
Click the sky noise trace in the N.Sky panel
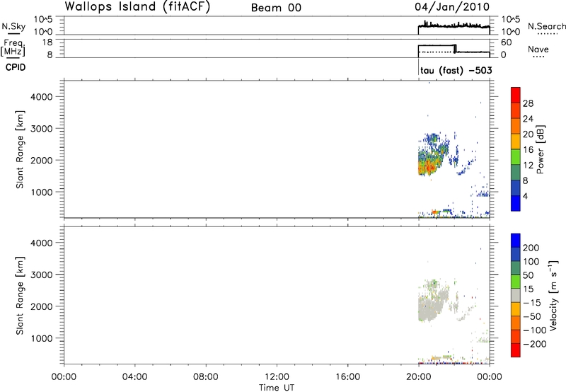(x=454, y=25)
